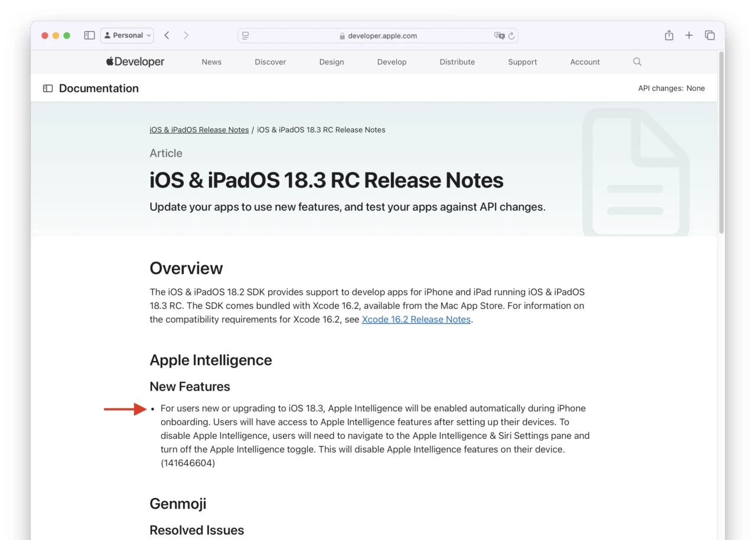756x540 pixels.
Task: Open the Xcode 16.2 Release Notes link
Action: point(416,320)
